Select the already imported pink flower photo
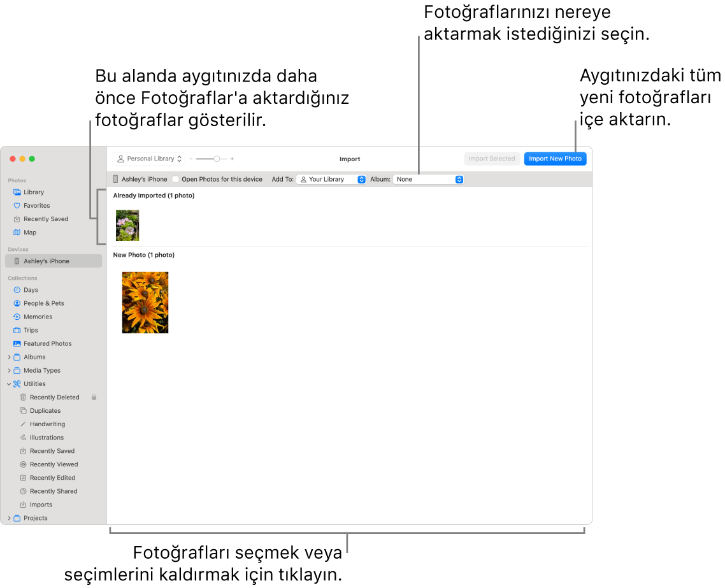725x588 pixels. coord(127,226)
